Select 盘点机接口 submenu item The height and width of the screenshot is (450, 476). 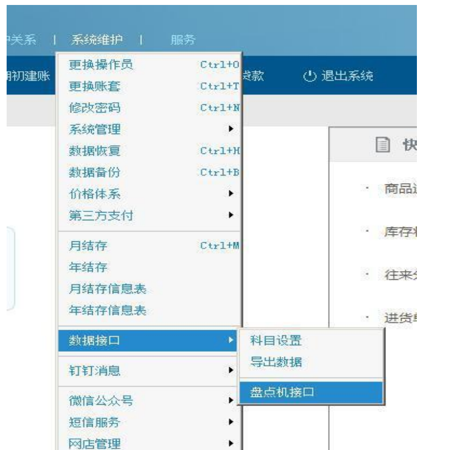point(282,393)
